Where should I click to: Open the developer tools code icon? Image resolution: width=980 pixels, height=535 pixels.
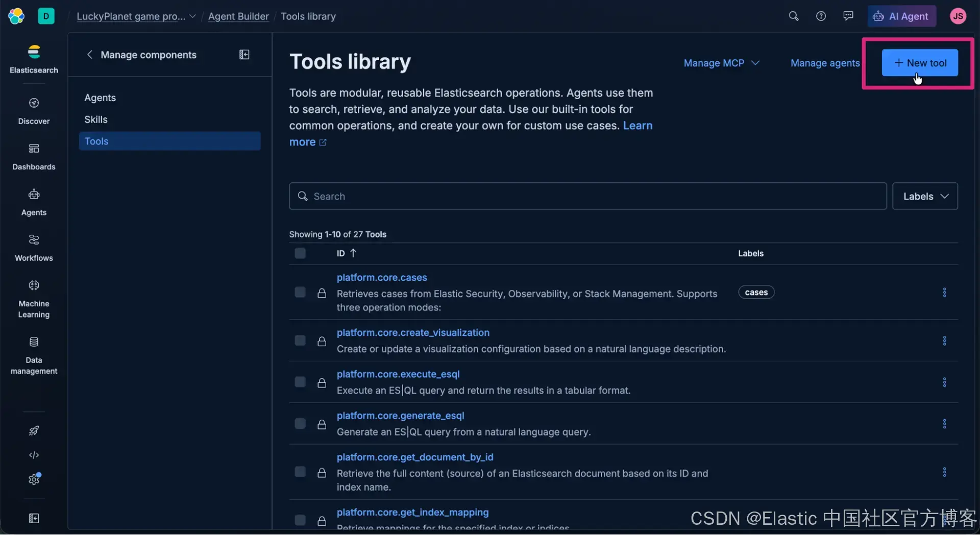34,455
